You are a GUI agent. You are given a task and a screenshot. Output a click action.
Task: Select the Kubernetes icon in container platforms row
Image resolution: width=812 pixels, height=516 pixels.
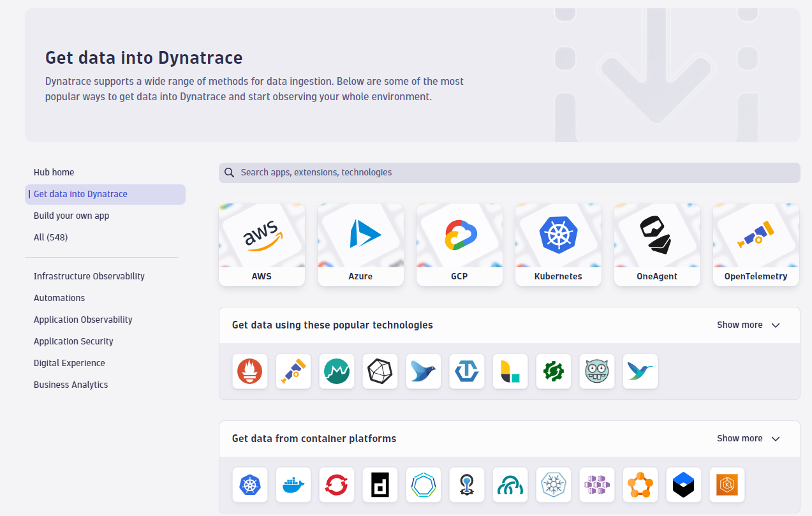click(x=250, y=485)
